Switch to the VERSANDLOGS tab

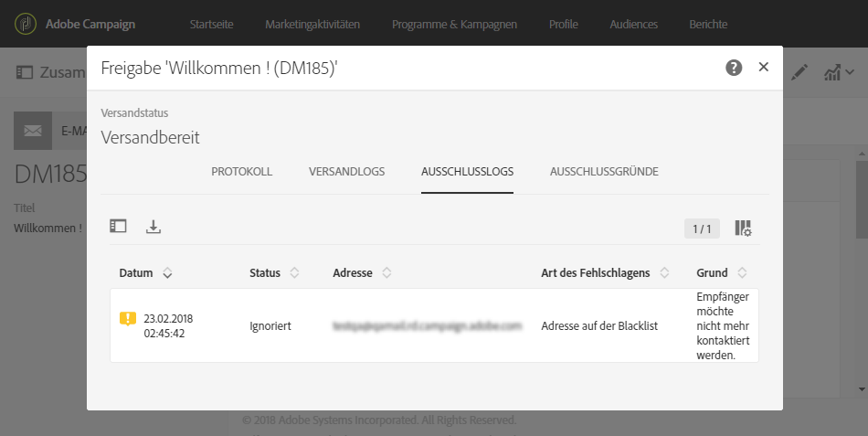click(346, 172)
